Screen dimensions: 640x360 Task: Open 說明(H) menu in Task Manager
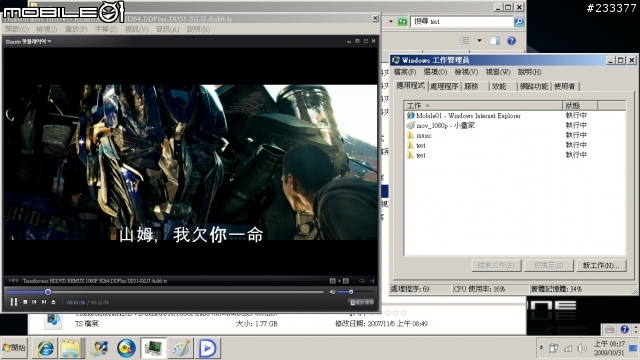(x=529, y=72)
